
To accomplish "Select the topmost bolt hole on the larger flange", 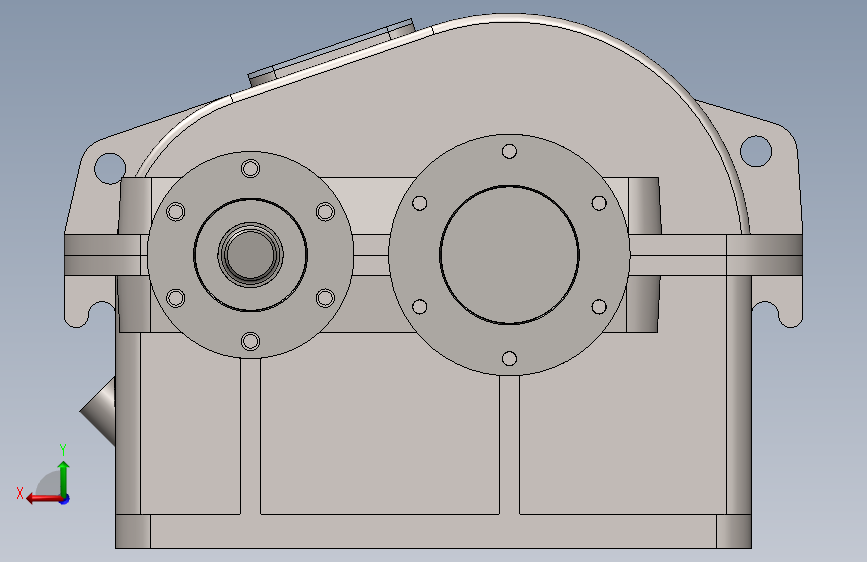I will (509, 152).
